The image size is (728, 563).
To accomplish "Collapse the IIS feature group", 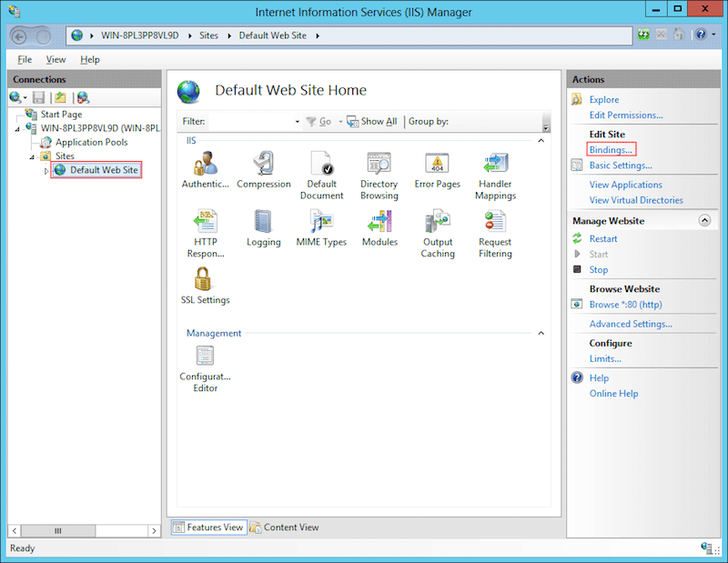I will tap(541, 141).
